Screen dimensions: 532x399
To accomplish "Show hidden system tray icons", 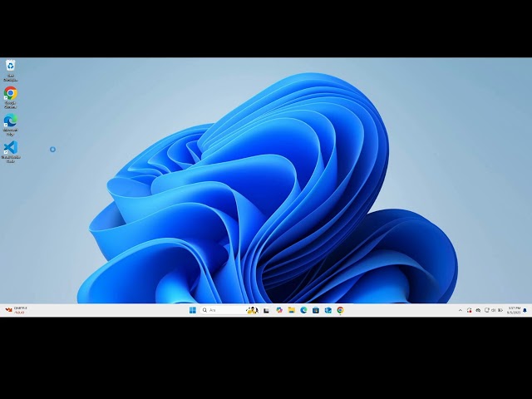I will tap(460, 310).
